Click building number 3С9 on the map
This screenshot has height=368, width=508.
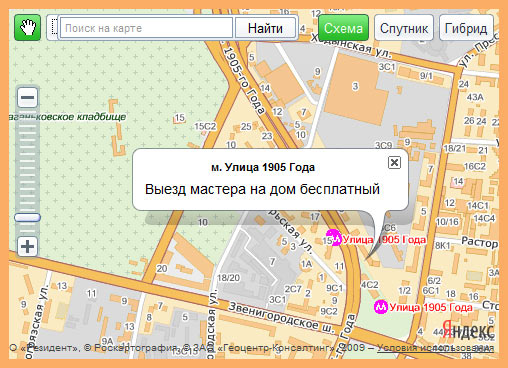(x=384, y=145)
